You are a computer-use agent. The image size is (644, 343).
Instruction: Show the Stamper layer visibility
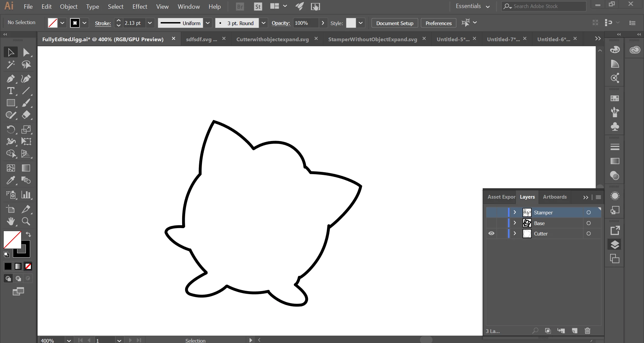click(491, 212)
